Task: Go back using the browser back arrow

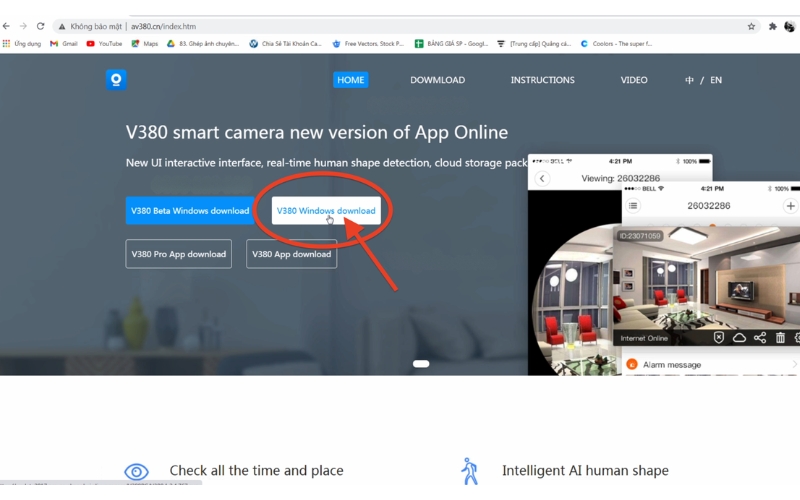Action: [x=6, y=26]
